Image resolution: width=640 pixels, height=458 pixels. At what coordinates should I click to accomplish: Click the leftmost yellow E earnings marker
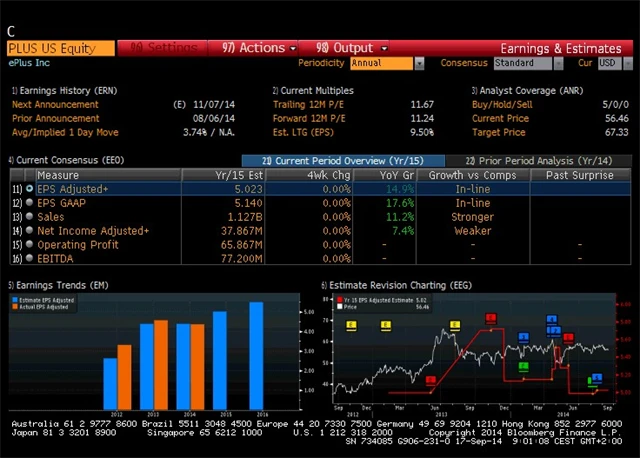point(351,325)
